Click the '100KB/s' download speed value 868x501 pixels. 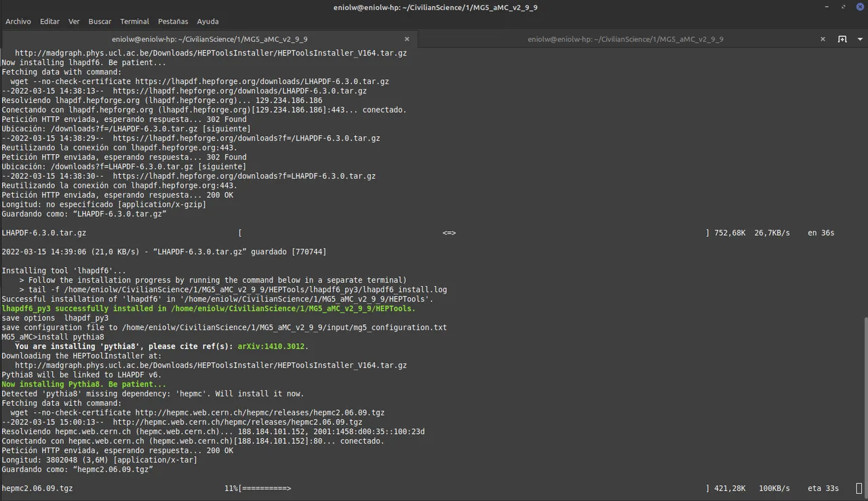point(774,489)
